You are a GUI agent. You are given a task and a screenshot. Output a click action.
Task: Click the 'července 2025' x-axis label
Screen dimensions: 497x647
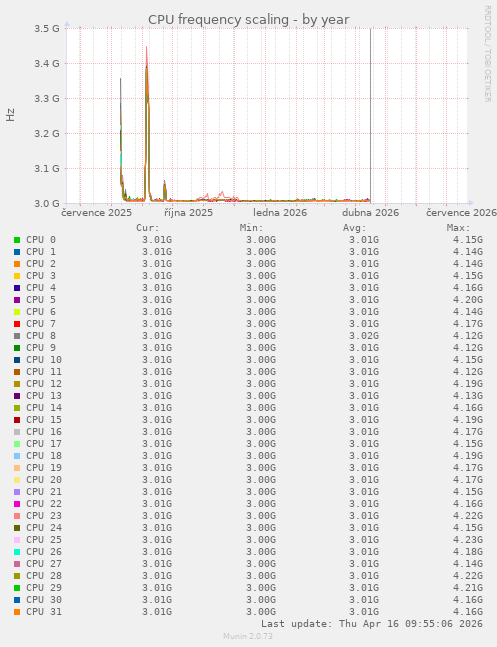[x=97, y=213]
